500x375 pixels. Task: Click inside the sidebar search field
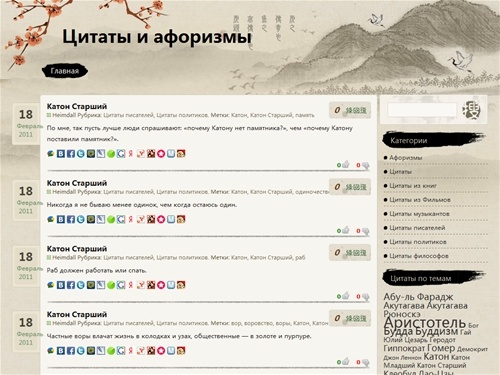pos(422,110)
